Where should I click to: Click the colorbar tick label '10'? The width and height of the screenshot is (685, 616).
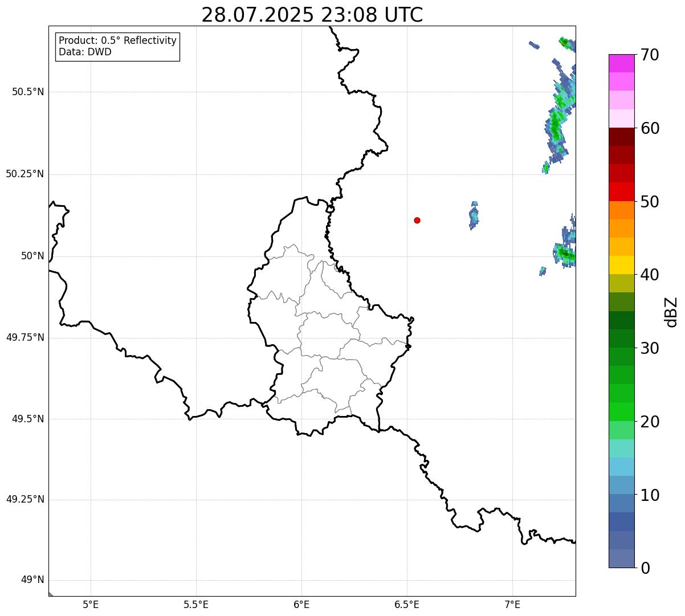[x=650, y=495]
